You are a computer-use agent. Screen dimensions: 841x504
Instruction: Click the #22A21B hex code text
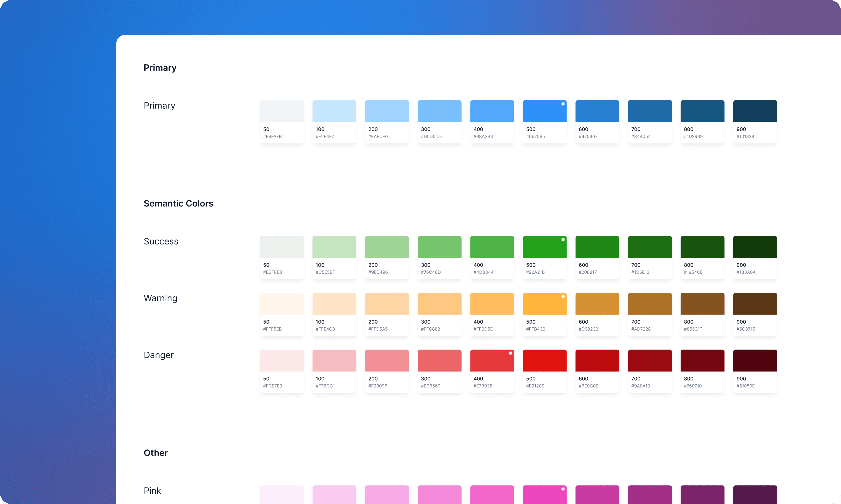tap(535, 272)
